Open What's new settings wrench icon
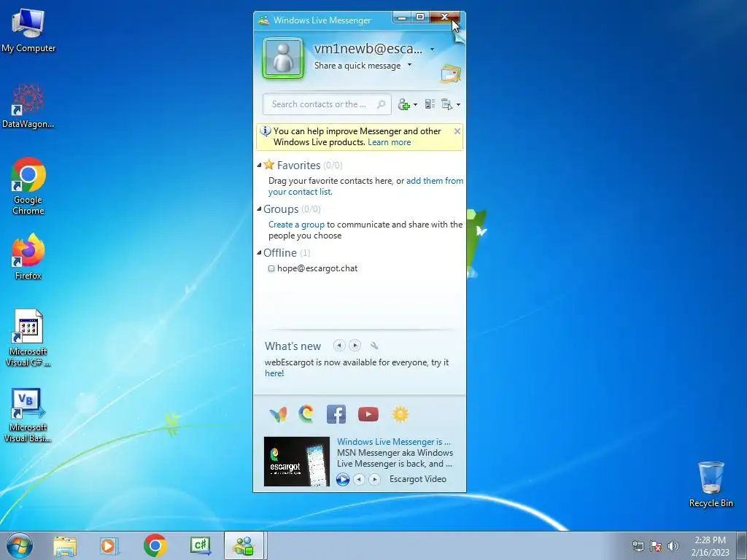Viewport: 747px width, 560px height. click(374, 346)
